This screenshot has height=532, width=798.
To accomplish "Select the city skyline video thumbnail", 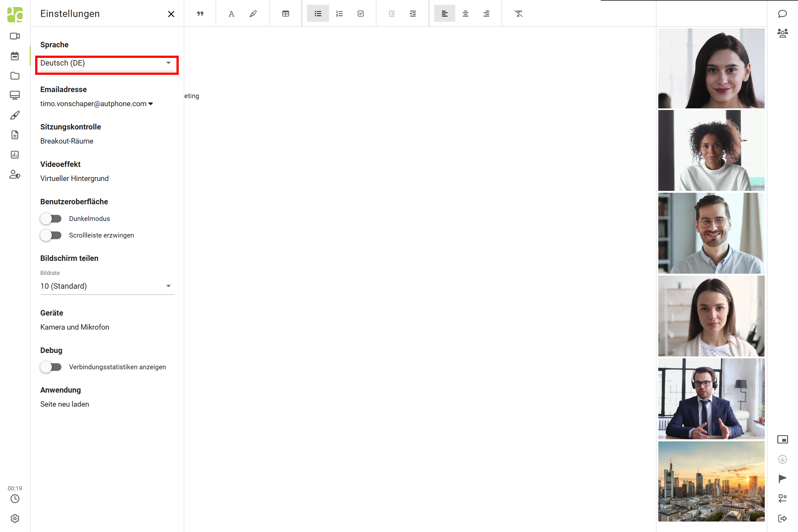I will click(711, 481).
